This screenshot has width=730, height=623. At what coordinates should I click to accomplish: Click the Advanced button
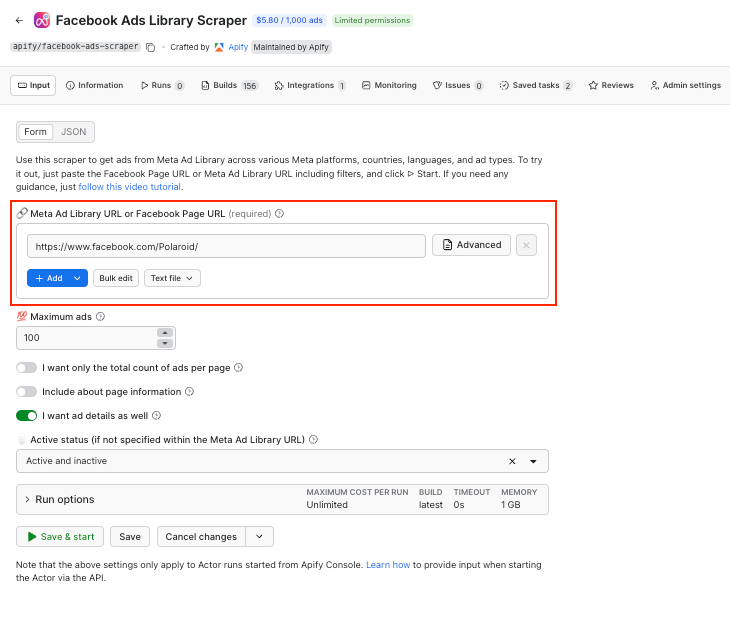pos(471,245)
